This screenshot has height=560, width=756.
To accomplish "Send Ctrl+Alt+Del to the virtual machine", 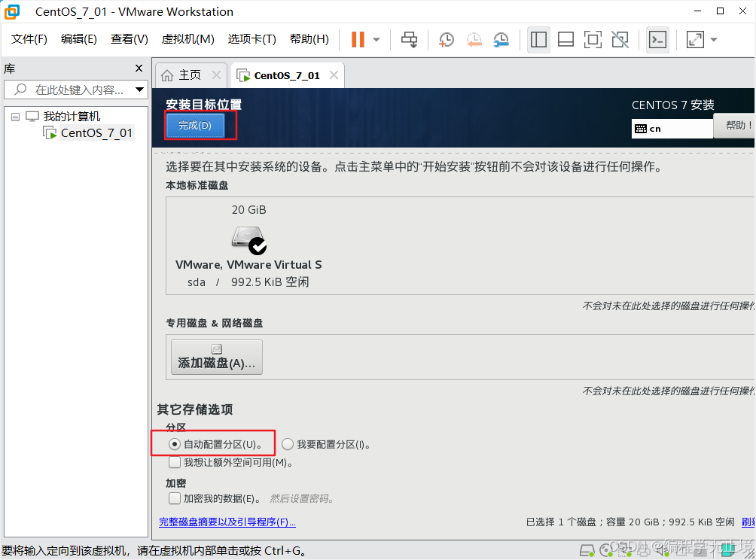I will (410, 40).
